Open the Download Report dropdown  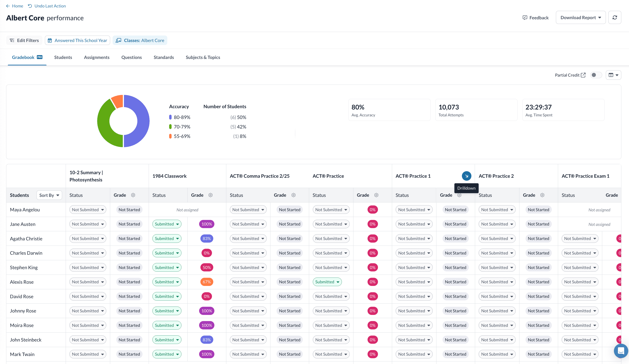(581, 18)
